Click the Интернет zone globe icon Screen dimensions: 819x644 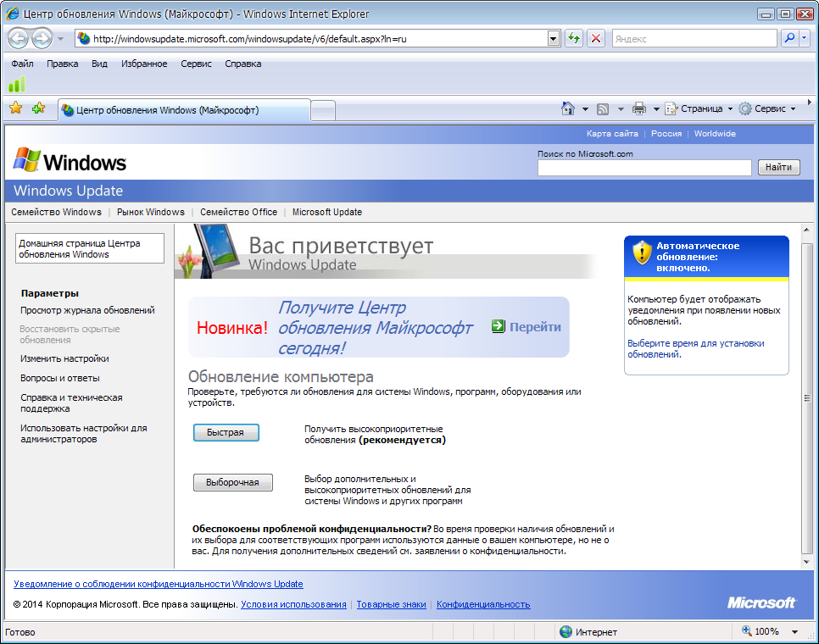(565, 631)
